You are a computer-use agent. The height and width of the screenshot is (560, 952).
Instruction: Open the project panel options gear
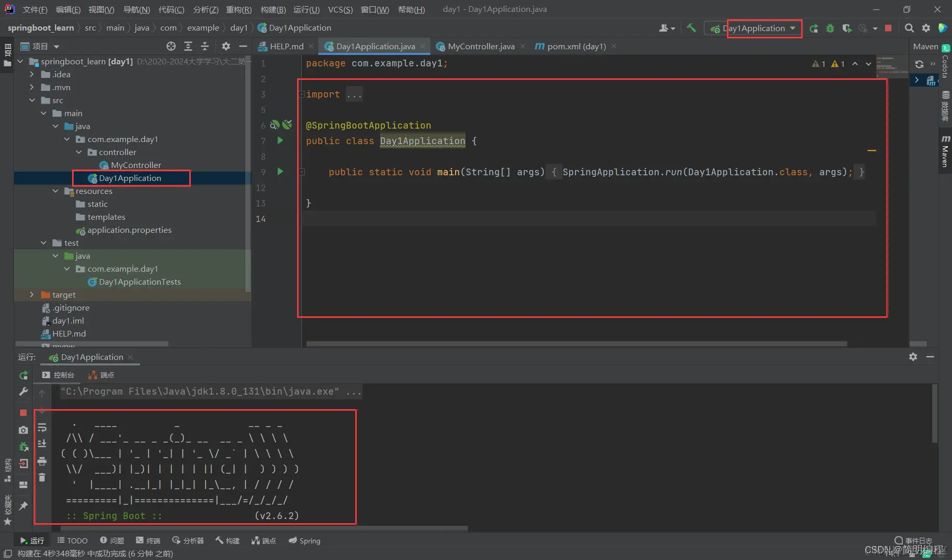(x=226, y=46)
